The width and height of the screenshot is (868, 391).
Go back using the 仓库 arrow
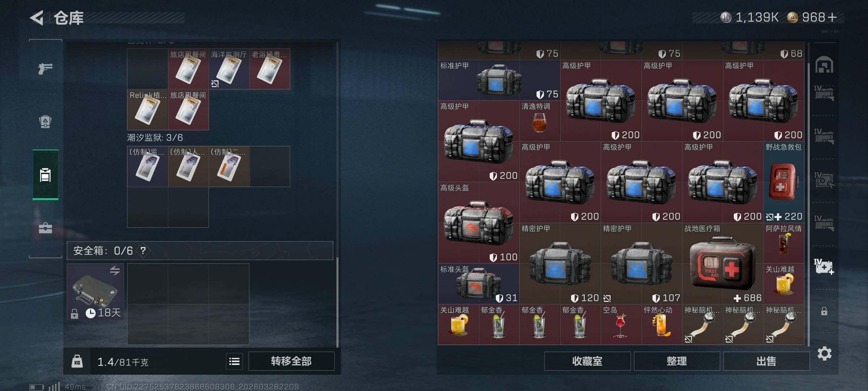(37, 17)
